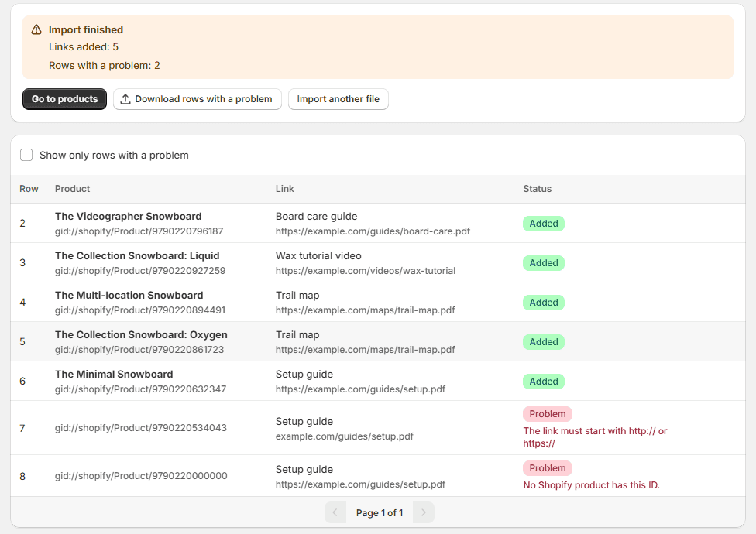Click the Added badge in row 5

544,342
